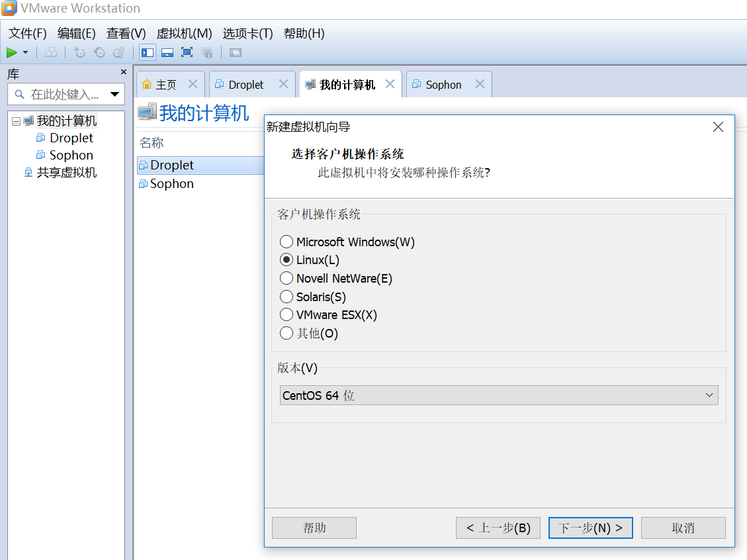Select the Sophon row in the list

(200, 184)
